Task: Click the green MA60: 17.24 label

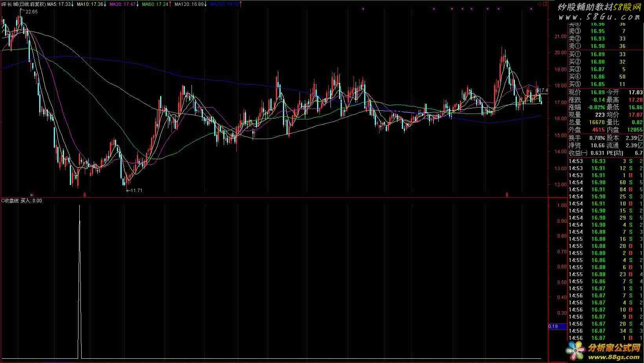Action: [156, 4]
